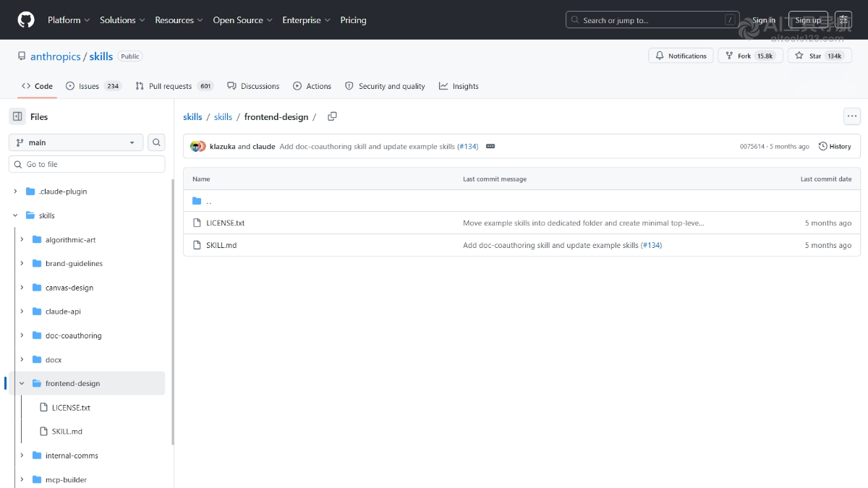Open the top-right header menu icon
Viewport: 868px width, 488px height.
click(843, 20)
